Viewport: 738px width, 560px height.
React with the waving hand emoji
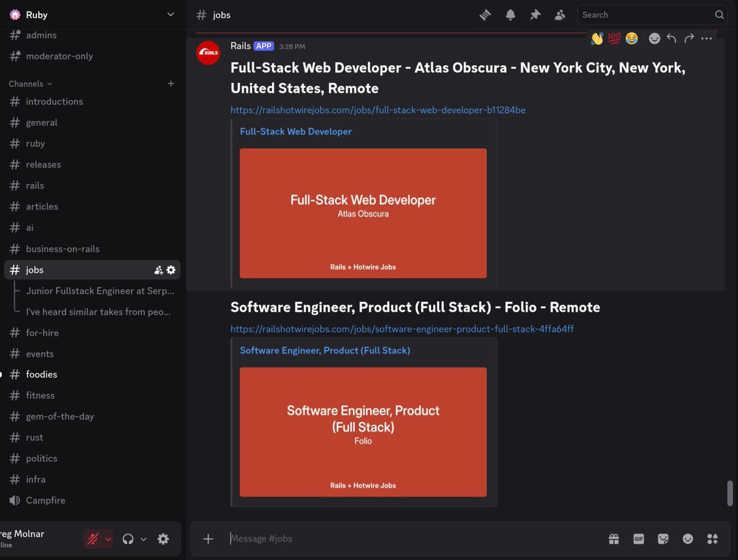coord(597,38)
